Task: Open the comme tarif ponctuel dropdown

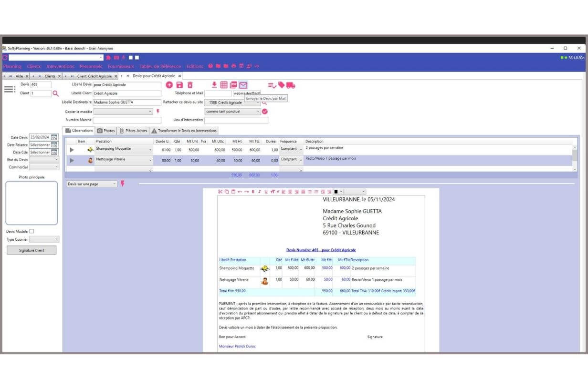Action: (233, 112)
